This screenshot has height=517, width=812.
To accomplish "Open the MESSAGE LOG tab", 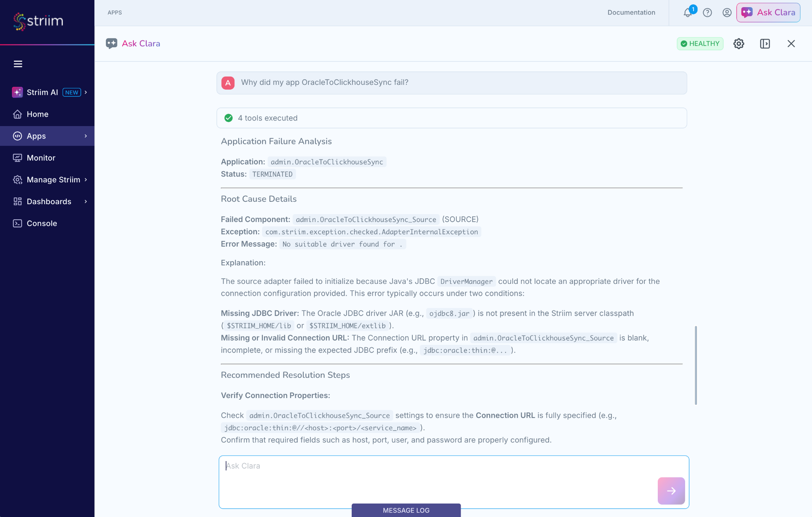I will click(x=406, y=510).
